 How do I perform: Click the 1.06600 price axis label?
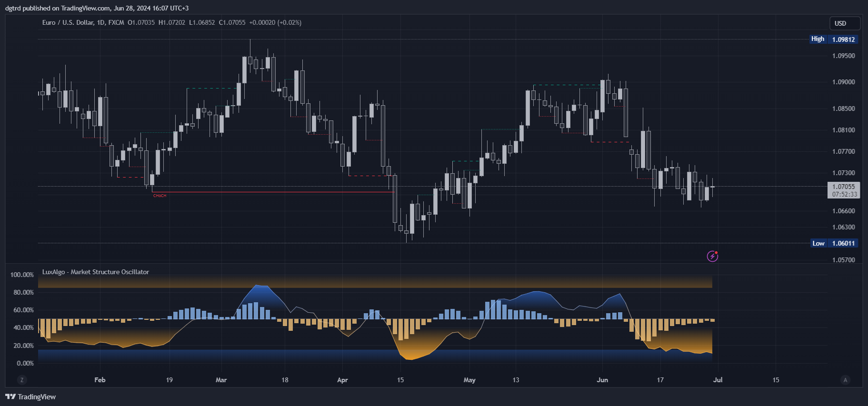click(x=844, y=211)
